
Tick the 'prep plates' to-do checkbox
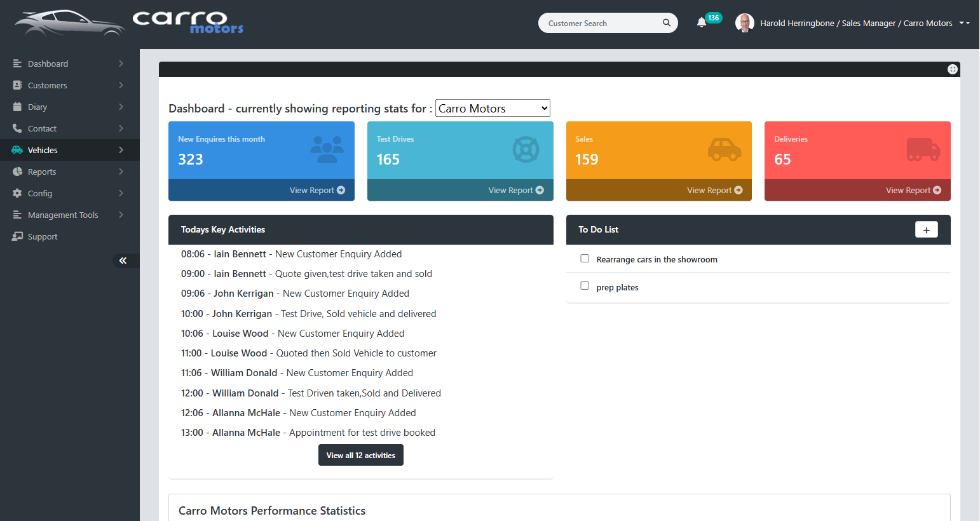point(585,286)
